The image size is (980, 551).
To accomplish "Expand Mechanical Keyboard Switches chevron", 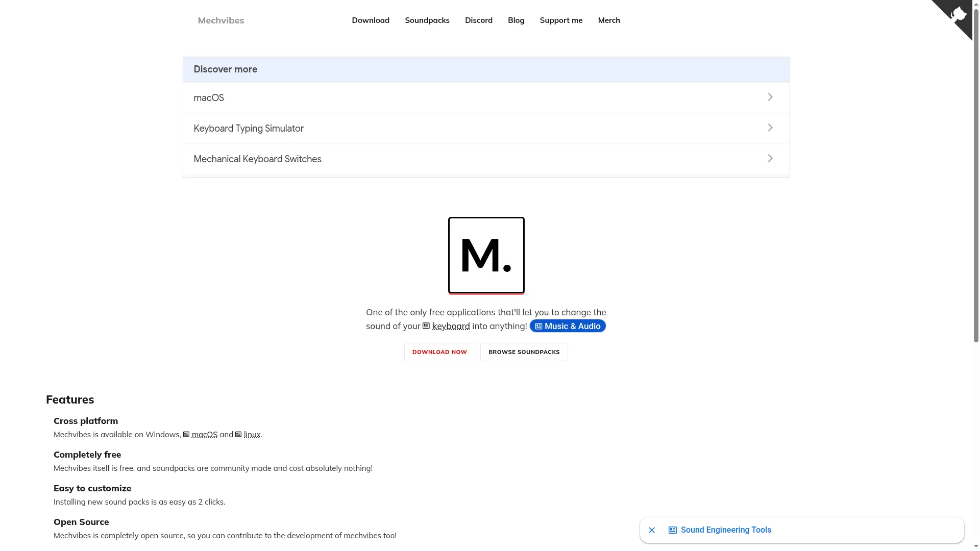I will tap(770, 158).
